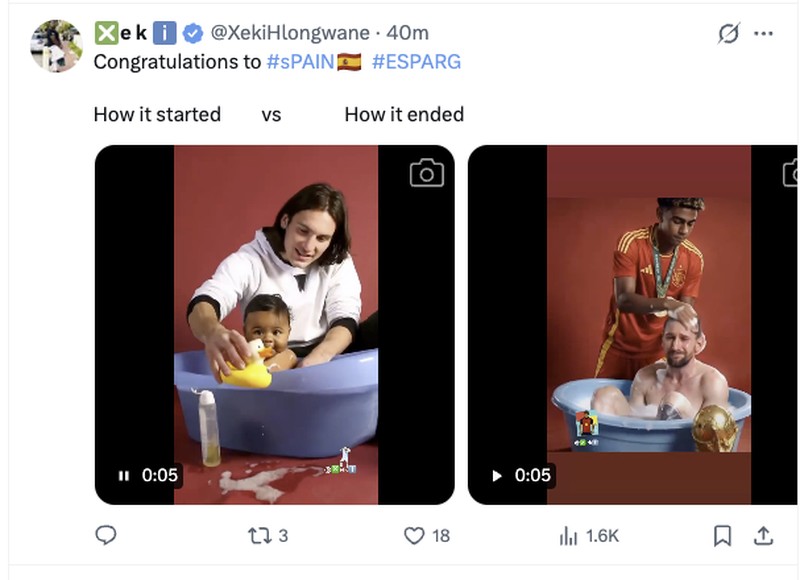Image resolution: width=800 pixels, height=580 pixels.
Task: Pause the first video playing
Action: point(123,475)
